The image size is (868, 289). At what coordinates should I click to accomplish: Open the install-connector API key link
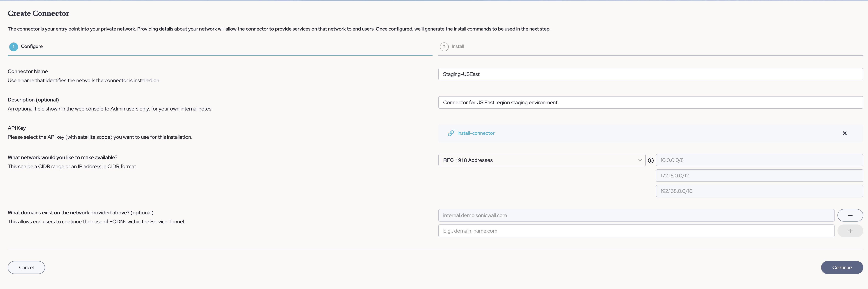pos(475,133)
